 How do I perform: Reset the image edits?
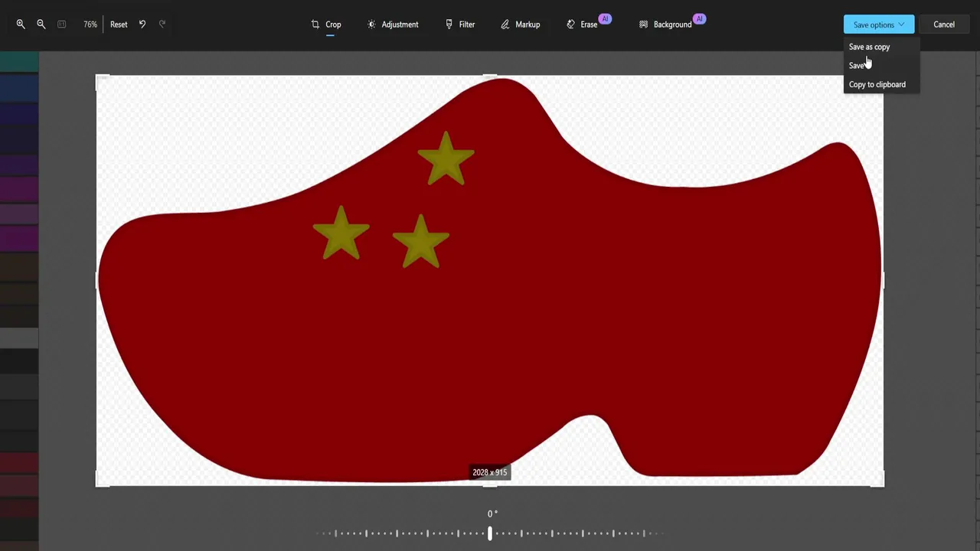pos(119,24)
